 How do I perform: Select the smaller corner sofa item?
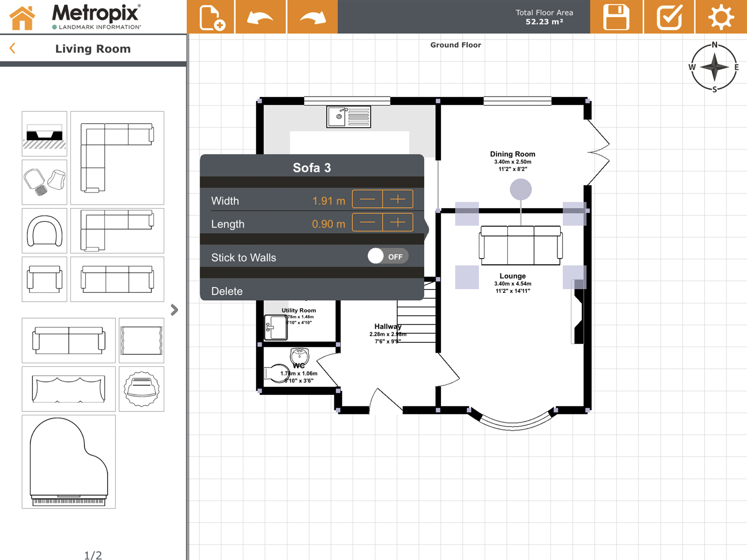(x=117, y=231)
